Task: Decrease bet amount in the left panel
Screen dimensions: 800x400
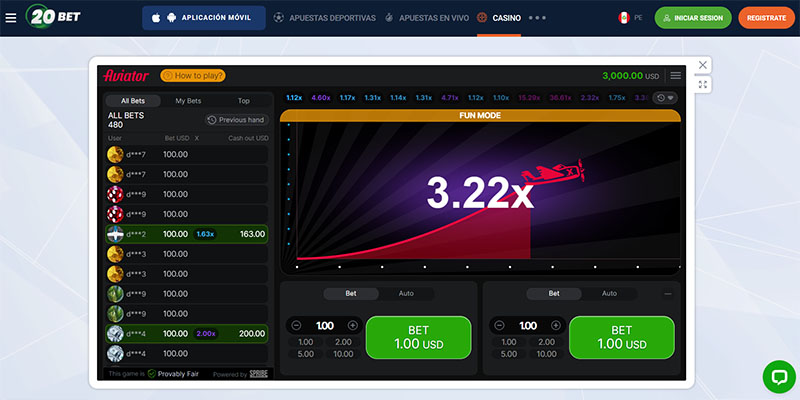Action: (296, 326)
